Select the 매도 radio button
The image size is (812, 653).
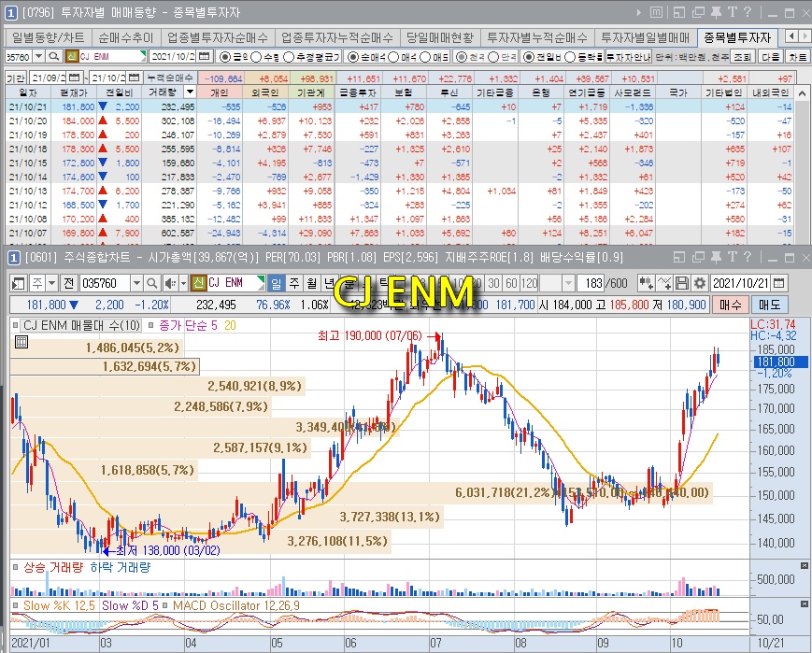(424, 56)
